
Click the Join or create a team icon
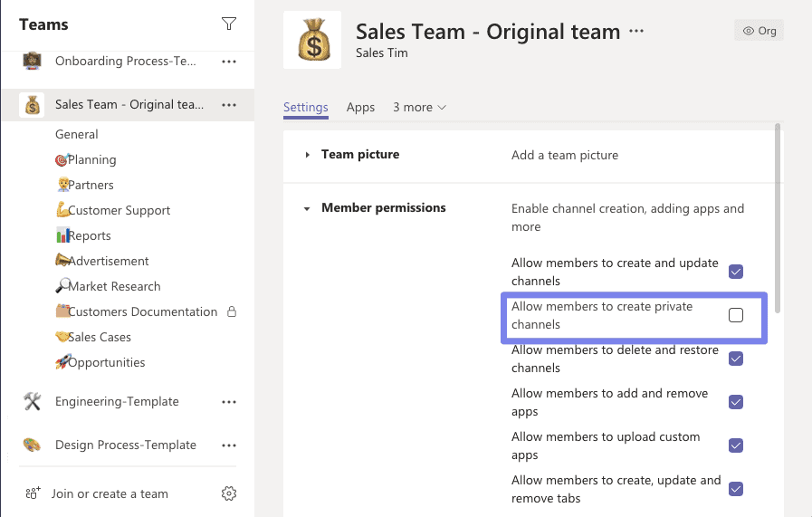[x=33, y=493]
